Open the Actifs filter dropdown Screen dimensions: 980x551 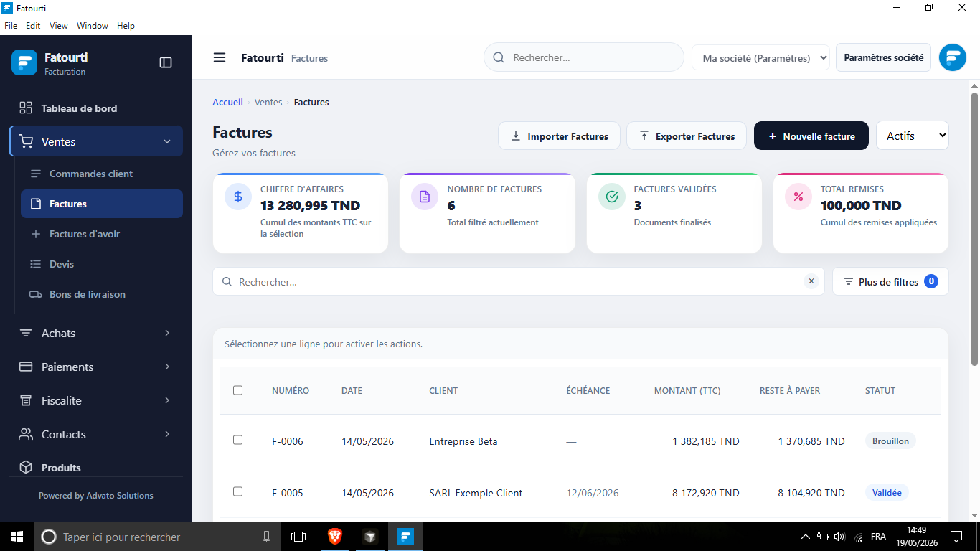(913, 136)
